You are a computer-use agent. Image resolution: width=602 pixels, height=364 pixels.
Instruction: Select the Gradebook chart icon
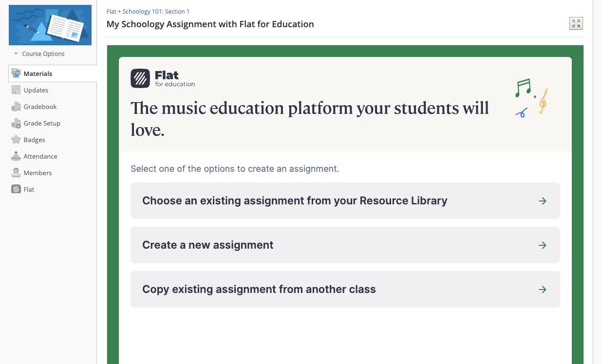tap(16, 106)
